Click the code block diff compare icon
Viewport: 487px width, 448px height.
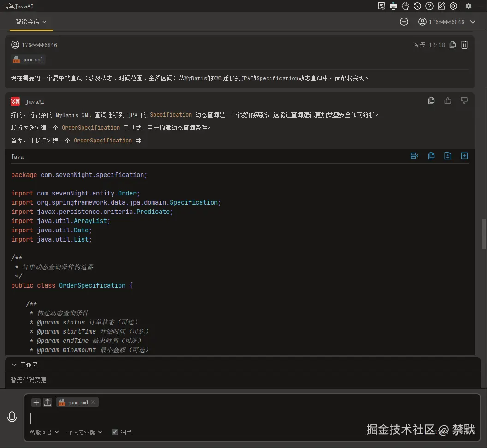[x=414, y=156]
